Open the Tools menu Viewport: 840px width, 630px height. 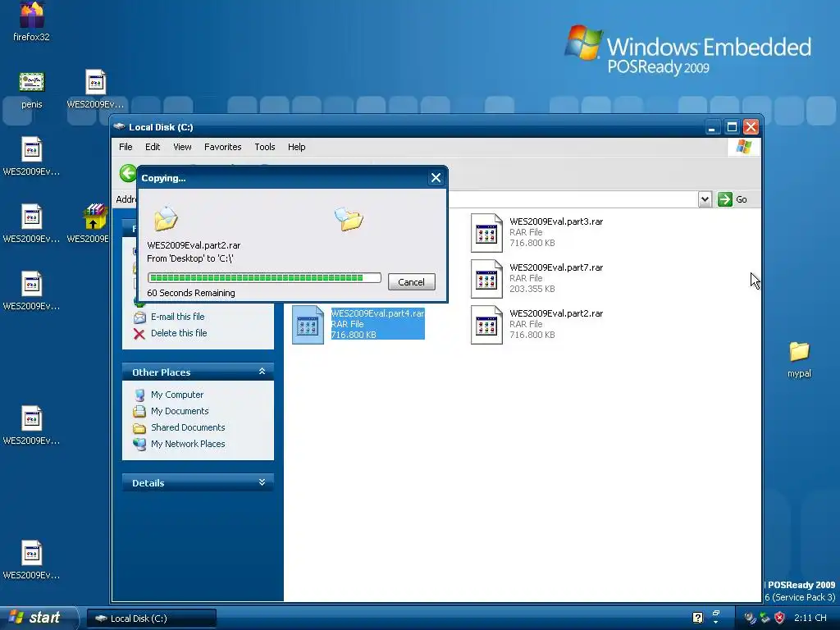pyautogui.click(x=265, y=147)
